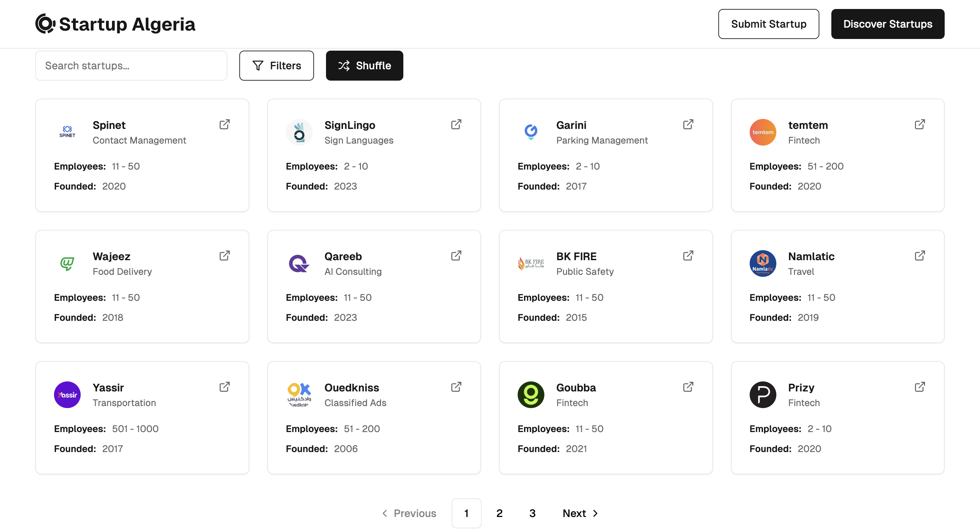Click the Food Delivery category text
The width and height of the screenshot is (980, 531).
[x=122, y=271]
